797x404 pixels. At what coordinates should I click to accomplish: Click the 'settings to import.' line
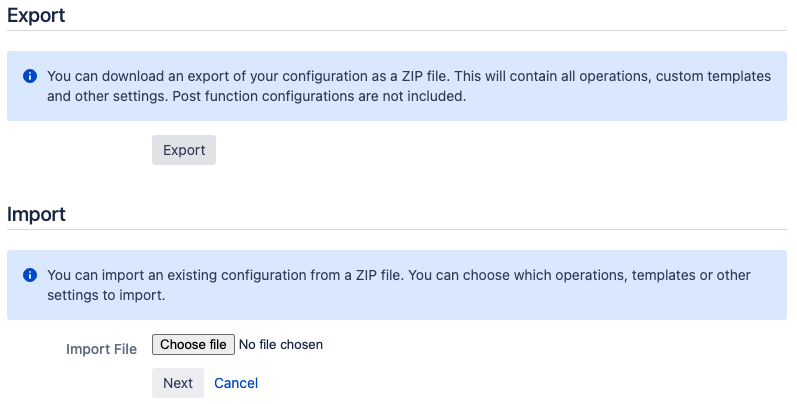click(x=106, y=295)
